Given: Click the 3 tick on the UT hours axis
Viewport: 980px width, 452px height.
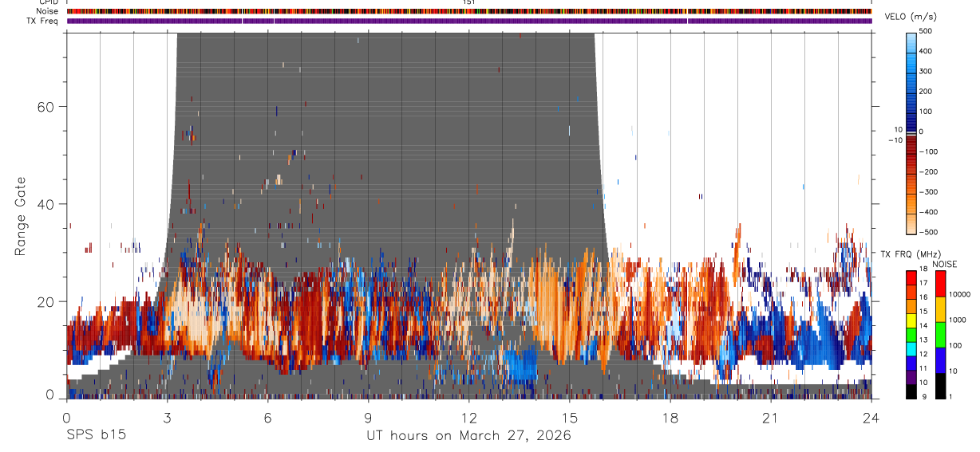Looking at the screenshot, I should (x=167, y=417).
